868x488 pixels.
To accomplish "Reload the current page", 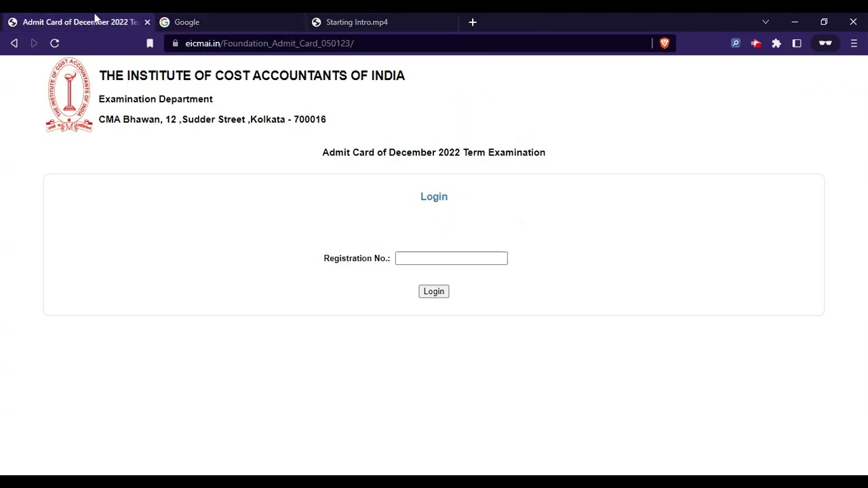I will [x=55, y=43].
